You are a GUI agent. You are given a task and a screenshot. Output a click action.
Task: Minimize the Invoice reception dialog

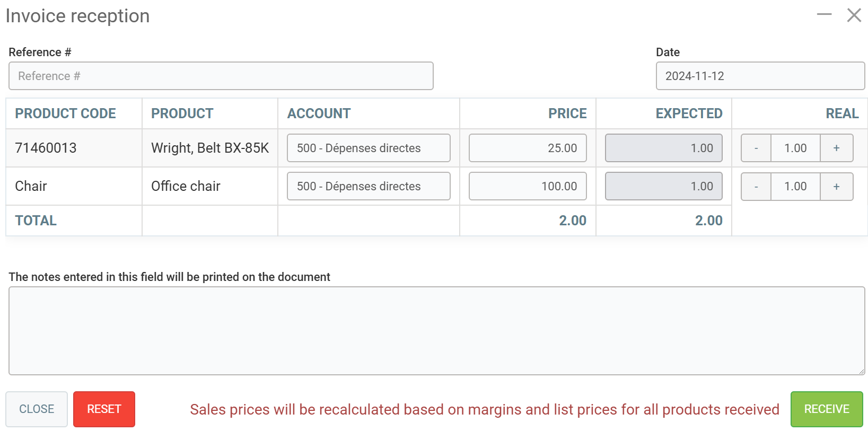click(x=824, y=15)
